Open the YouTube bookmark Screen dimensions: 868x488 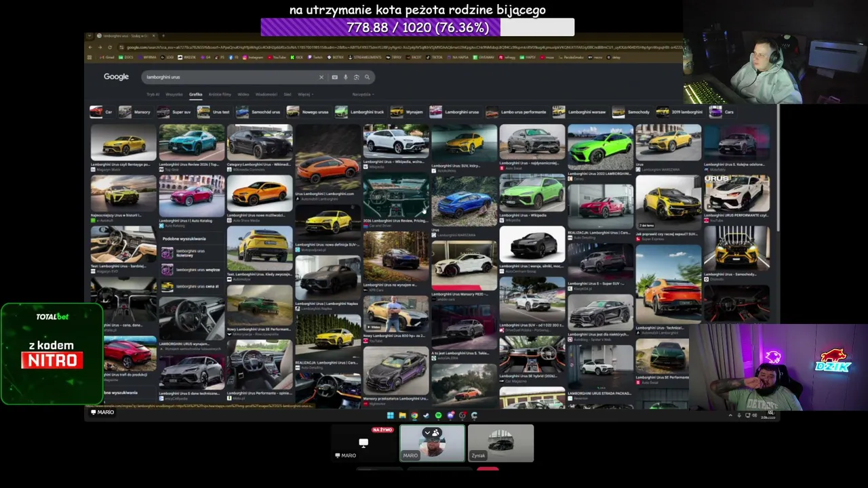275,58
